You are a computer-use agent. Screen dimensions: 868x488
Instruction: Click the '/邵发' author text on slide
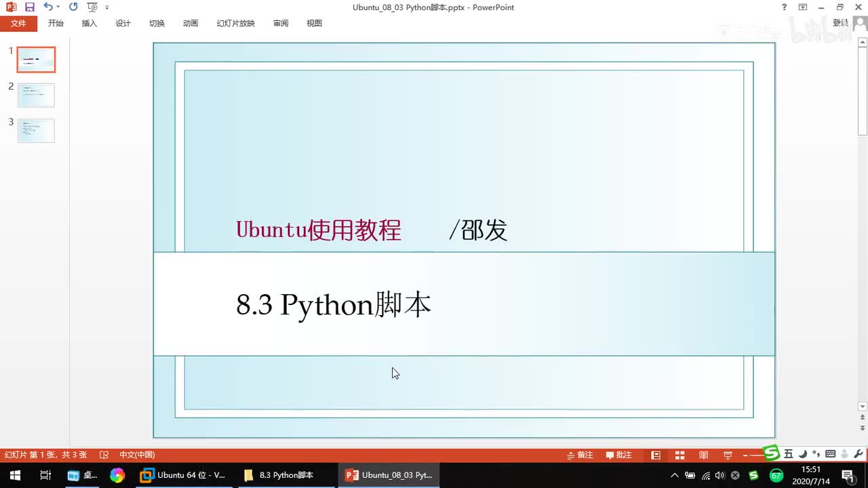coord(478,230)
